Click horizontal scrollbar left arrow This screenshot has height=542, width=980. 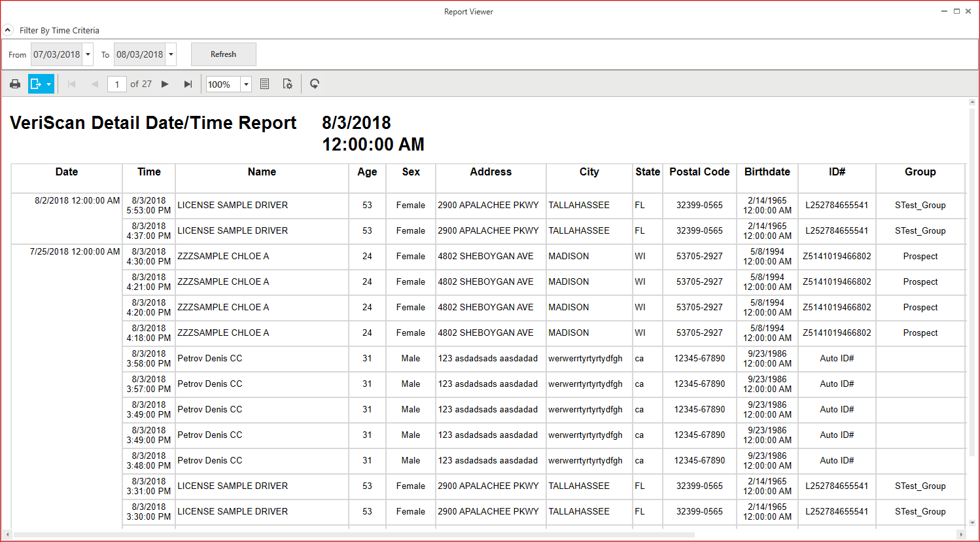point(7,535)
